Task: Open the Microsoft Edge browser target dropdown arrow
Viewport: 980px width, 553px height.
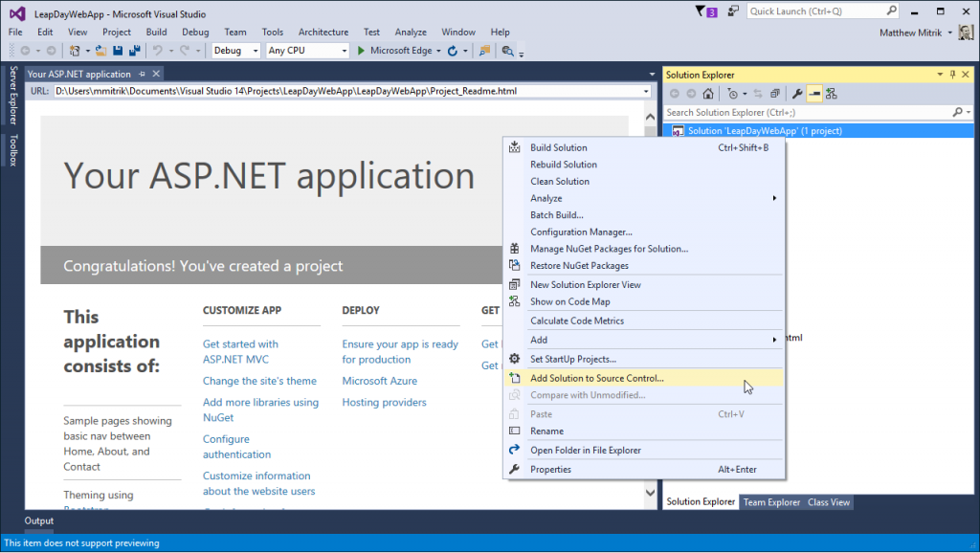Action: pos(438,52)
